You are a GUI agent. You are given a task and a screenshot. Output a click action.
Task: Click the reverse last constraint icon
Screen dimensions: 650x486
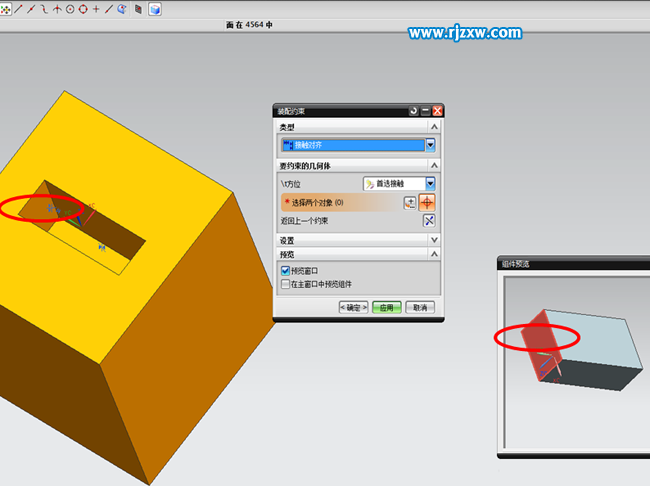coord(429,220)
